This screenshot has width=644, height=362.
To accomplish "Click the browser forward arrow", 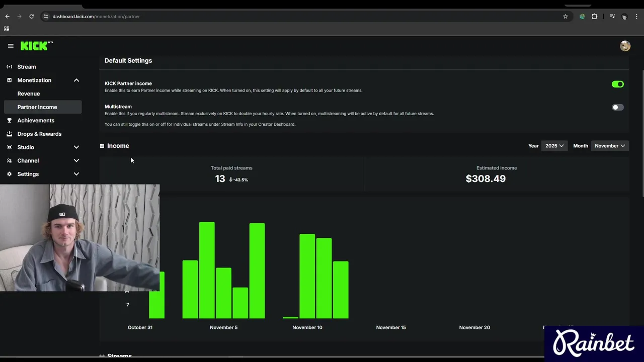I will (19, 17).
